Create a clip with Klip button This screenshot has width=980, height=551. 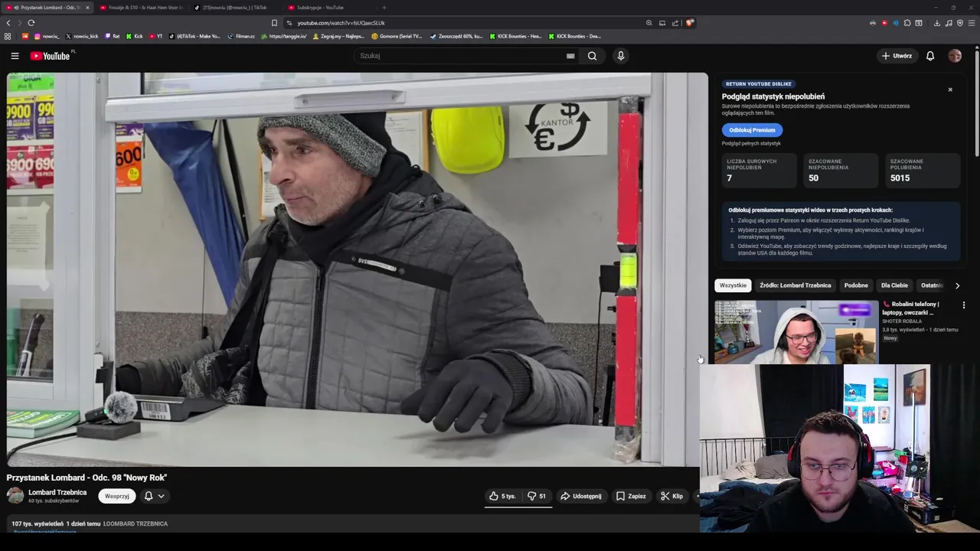pos(672,496)
